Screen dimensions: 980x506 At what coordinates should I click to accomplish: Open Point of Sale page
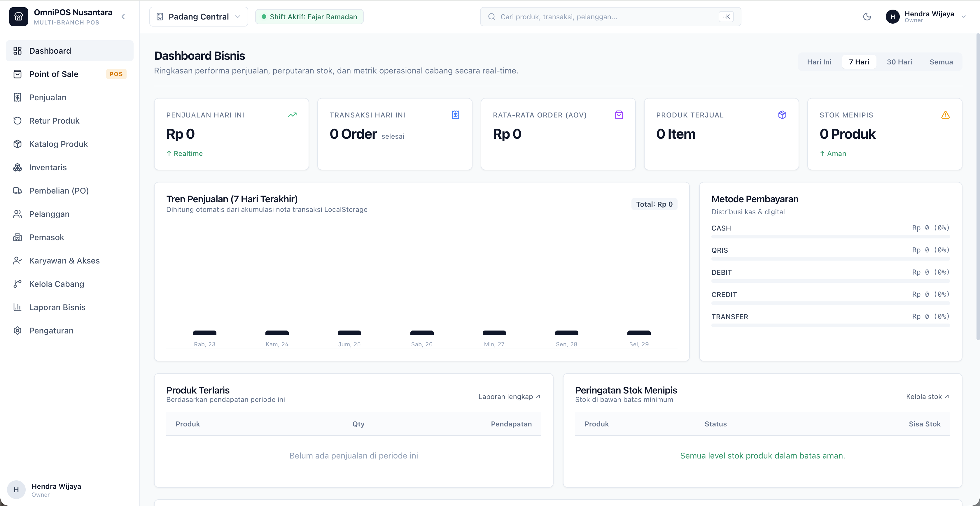coord(70,74)
